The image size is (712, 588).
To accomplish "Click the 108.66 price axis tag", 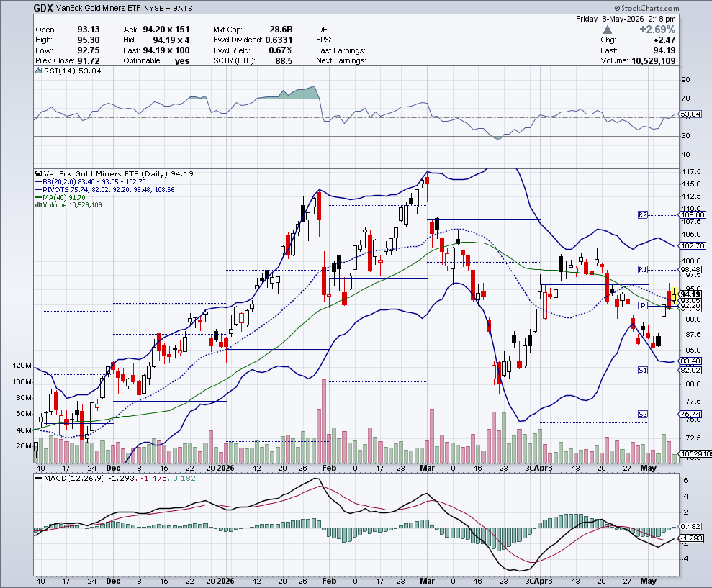I will [x=692, y=214].
